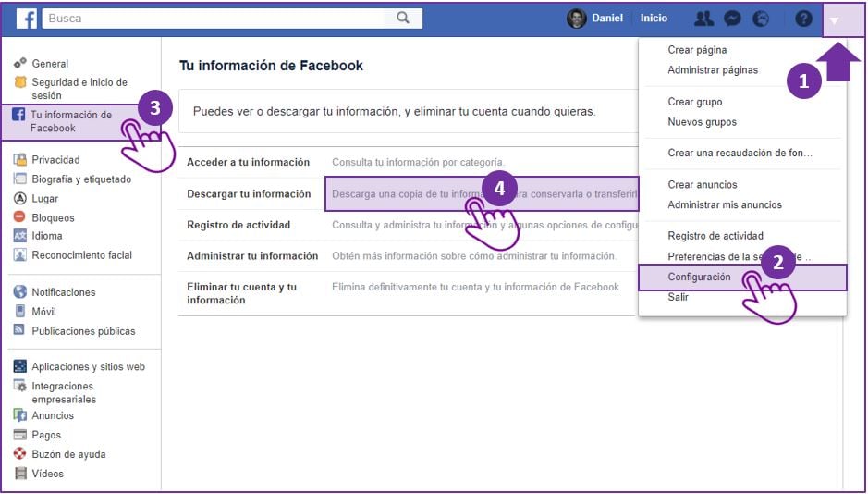868x494 pixels.
Task: Click the Bloqueos red block icon
Action: [19, 216]
